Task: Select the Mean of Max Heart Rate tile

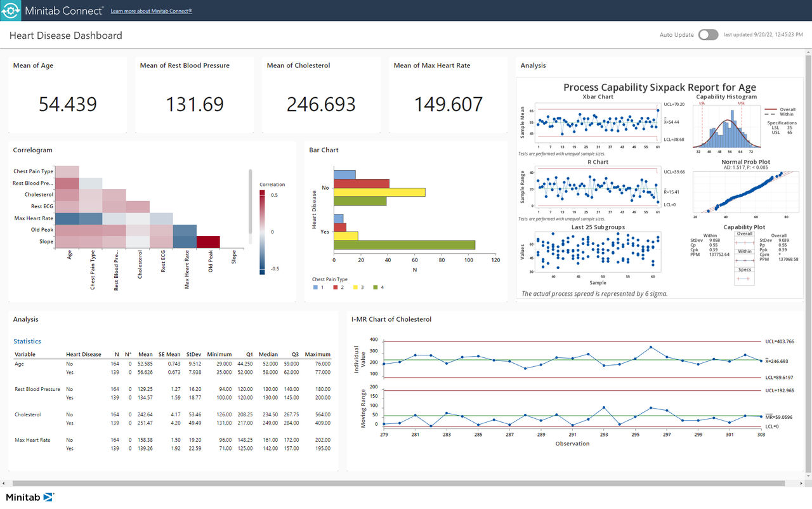Action: (447, 95)
